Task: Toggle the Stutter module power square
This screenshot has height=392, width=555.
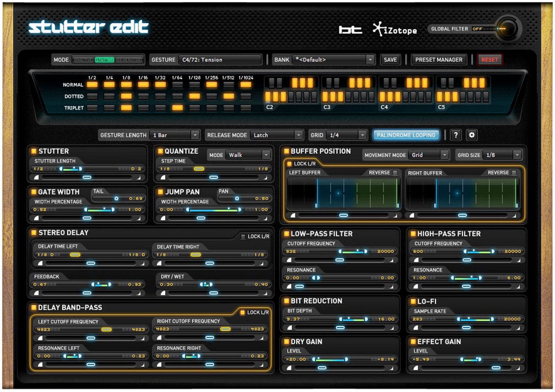Action: pos(34,151)
